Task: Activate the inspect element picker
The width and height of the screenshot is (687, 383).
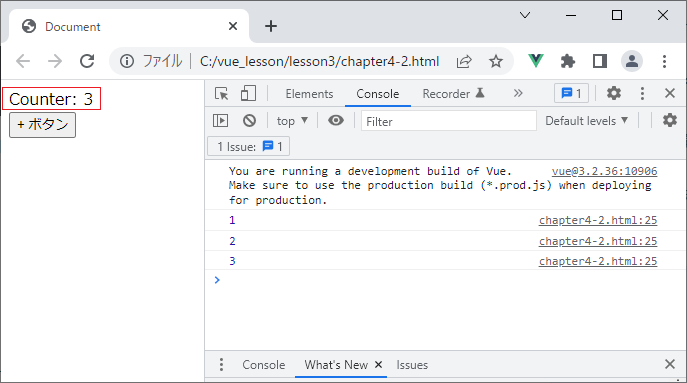Action: pyautogui.click(x=222, y=93)
